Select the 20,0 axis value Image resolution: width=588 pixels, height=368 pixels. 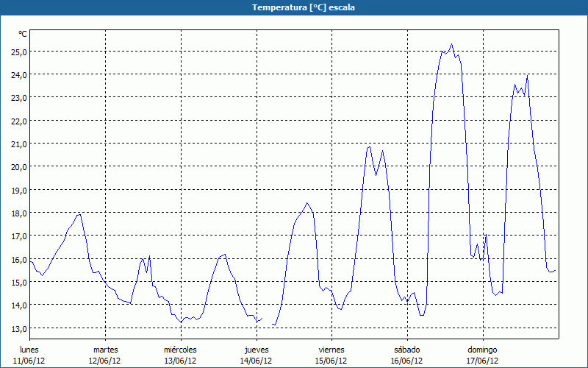tap(19, 167)
